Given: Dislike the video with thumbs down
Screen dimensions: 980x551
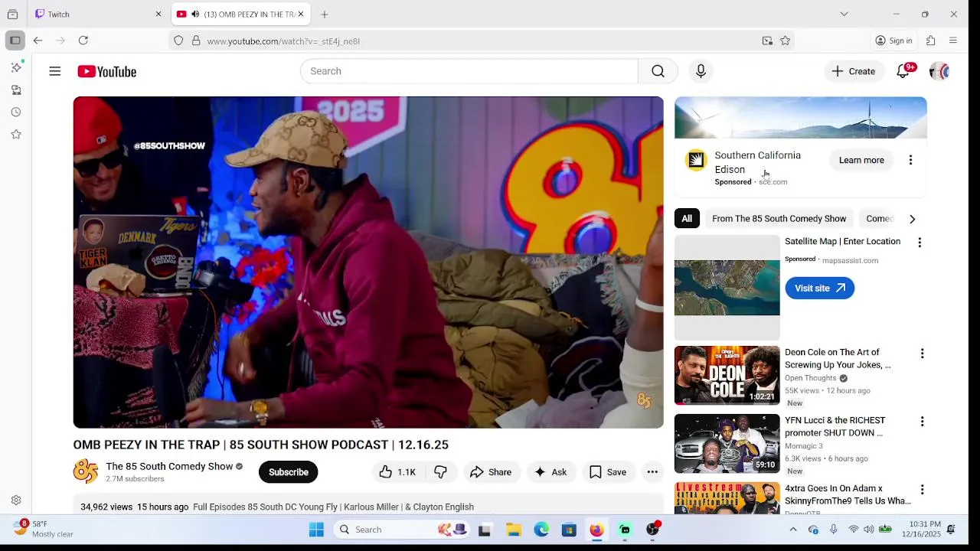Looking at the screenshot, I should pyautogui.click(x=441, y=472).
